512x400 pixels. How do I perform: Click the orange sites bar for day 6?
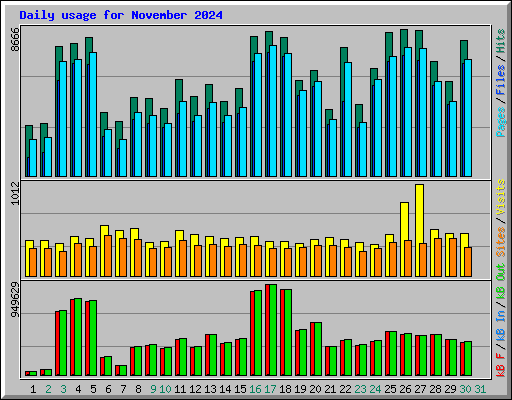pos(108,256)
